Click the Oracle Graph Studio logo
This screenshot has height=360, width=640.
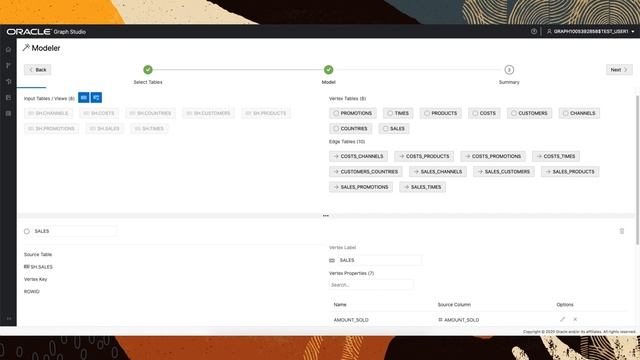coord(46,31)
